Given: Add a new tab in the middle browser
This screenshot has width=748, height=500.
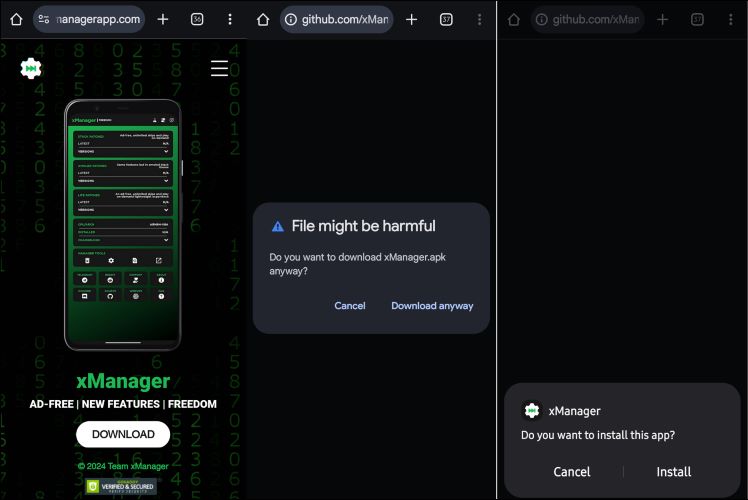Looking at the screenshot, I should point(411,20).
